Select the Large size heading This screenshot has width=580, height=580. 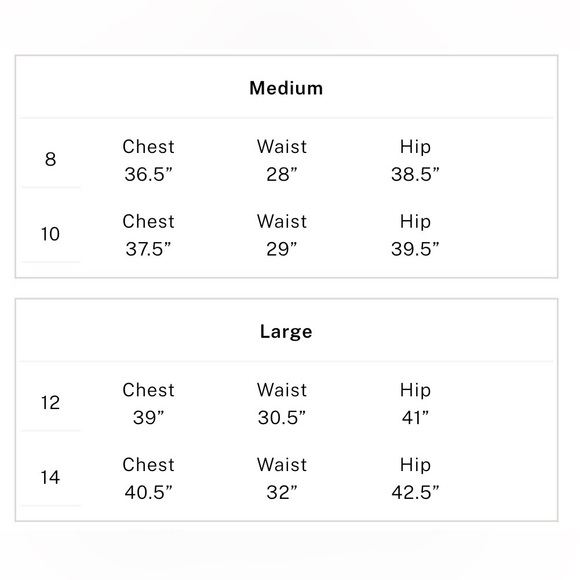pyautogui.click(x=286, y=331)
